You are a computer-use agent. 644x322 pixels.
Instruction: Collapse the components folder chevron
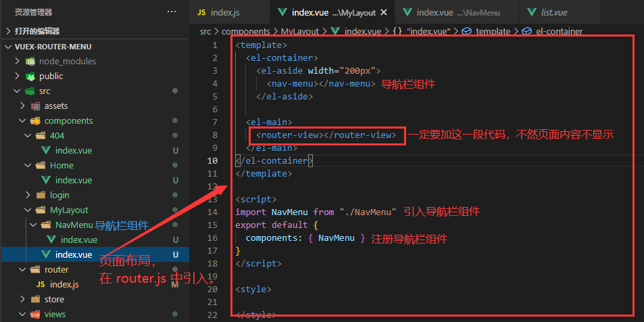[x=22, y=120]
